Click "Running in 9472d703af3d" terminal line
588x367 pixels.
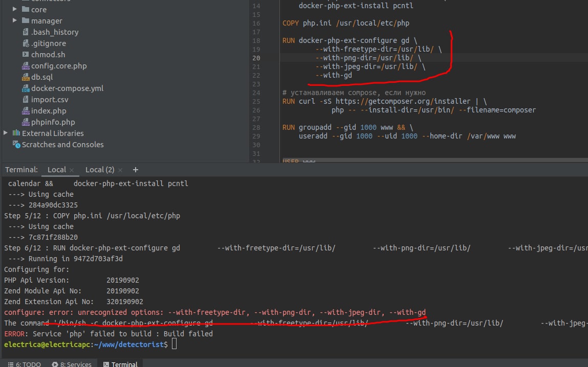click(x=66, y=259)
